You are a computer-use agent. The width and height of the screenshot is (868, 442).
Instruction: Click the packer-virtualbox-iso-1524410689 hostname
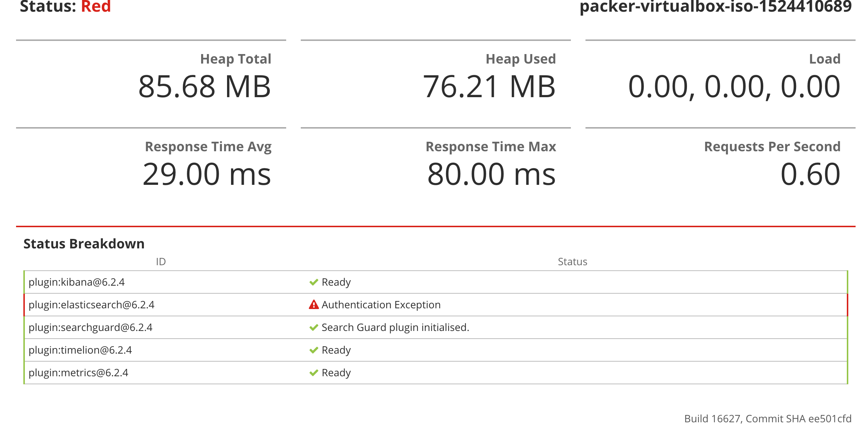click(716, 7)
